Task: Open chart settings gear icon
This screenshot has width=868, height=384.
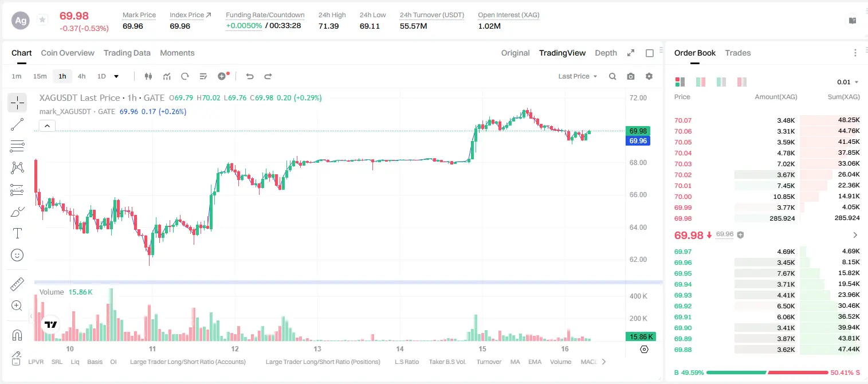Action: [649, 76]
